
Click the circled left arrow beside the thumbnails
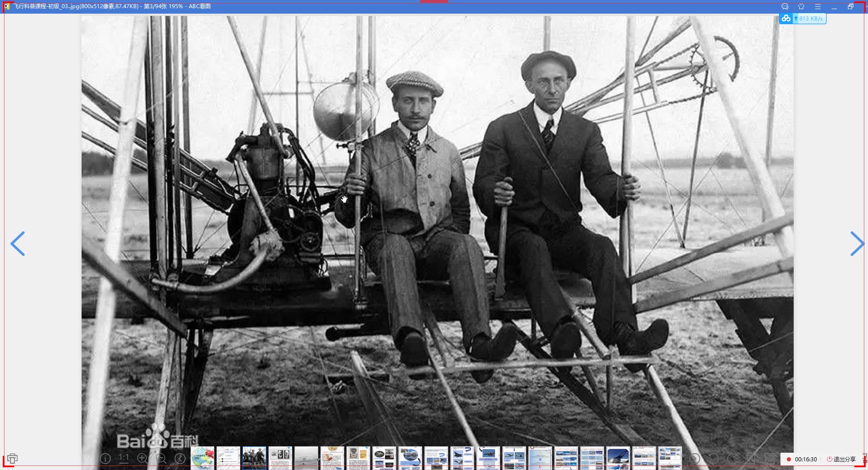(x=180, y=458)
